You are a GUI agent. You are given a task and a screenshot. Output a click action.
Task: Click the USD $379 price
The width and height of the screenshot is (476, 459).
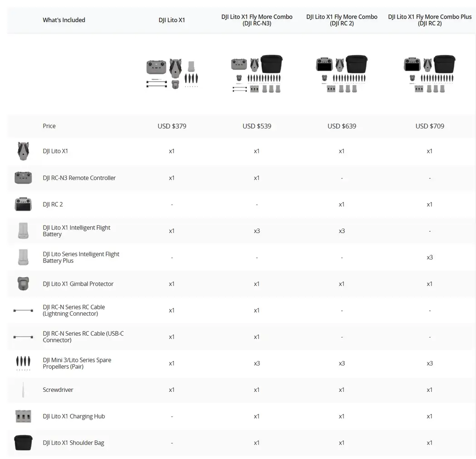point(172,126)
